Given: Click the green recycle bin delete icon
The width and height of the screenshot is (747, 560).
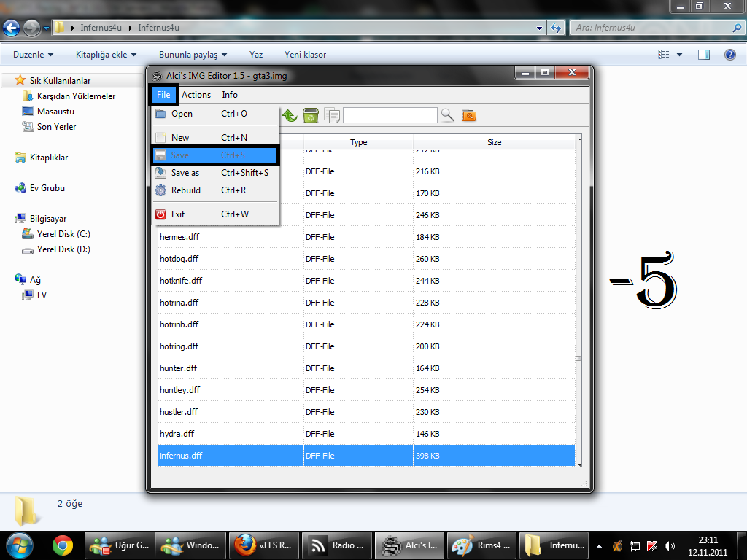Looking at the screenshot, I should [x=311, y=115].
